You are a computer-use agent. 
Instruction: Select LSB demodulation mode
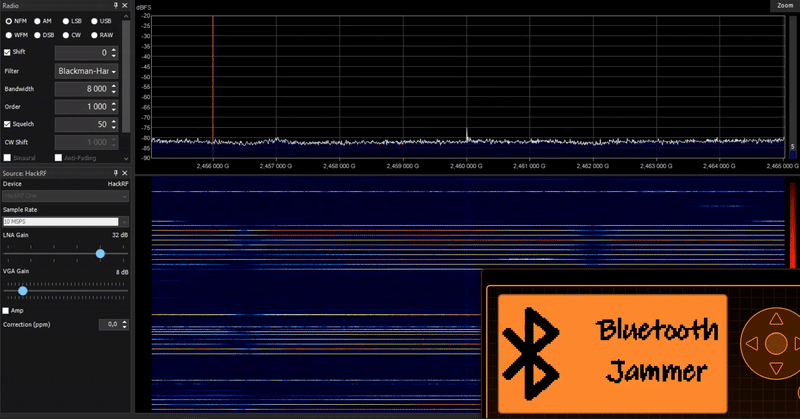click(66, 21)
